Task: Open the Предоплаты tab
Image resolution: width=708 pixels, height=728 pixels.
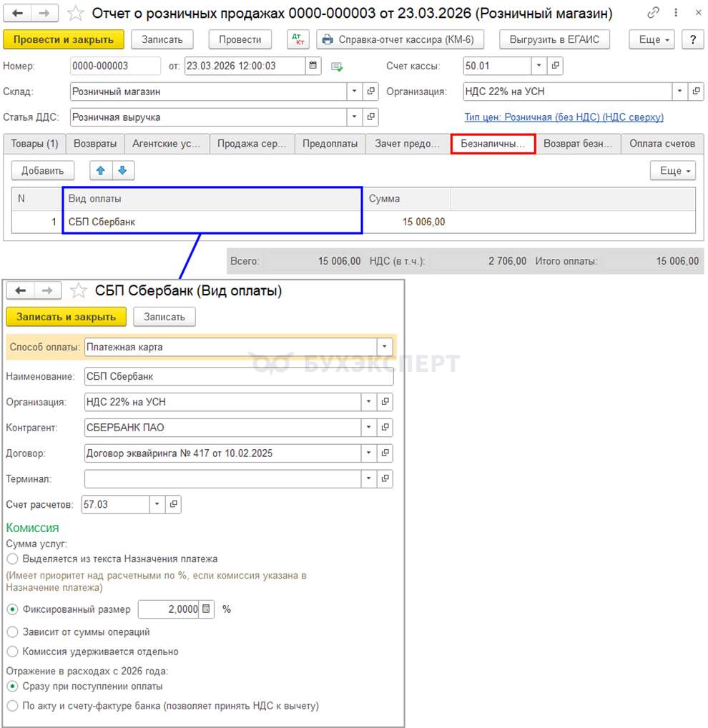Action: [x=330, y=144]
